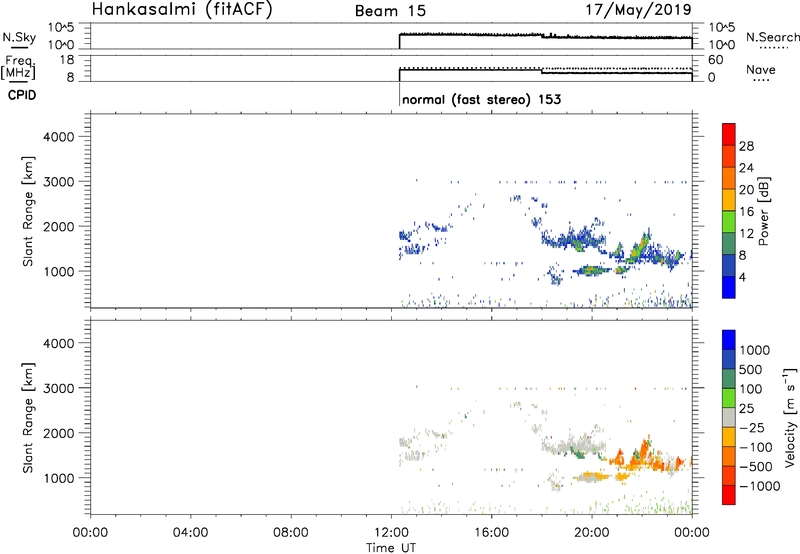Click the '60' Nave tick label
800x554 pixels.
[715, 60]
